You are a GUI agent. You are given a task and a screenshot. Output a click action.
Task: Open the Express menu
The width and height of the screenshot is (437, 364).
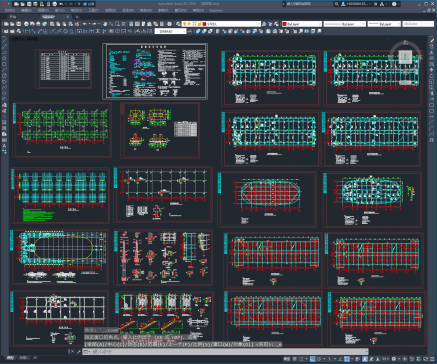coord(216,10)
